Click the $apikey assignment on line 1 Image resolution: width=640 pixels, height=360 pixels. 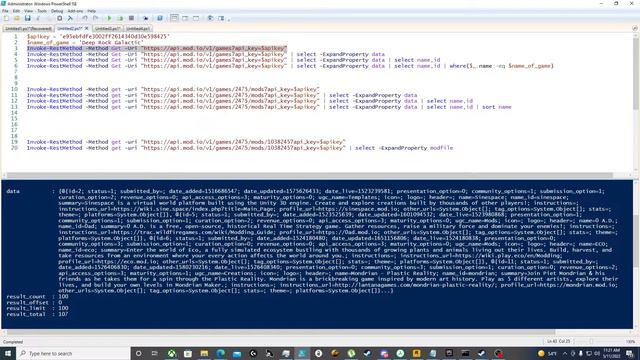(x=98, y=36)
